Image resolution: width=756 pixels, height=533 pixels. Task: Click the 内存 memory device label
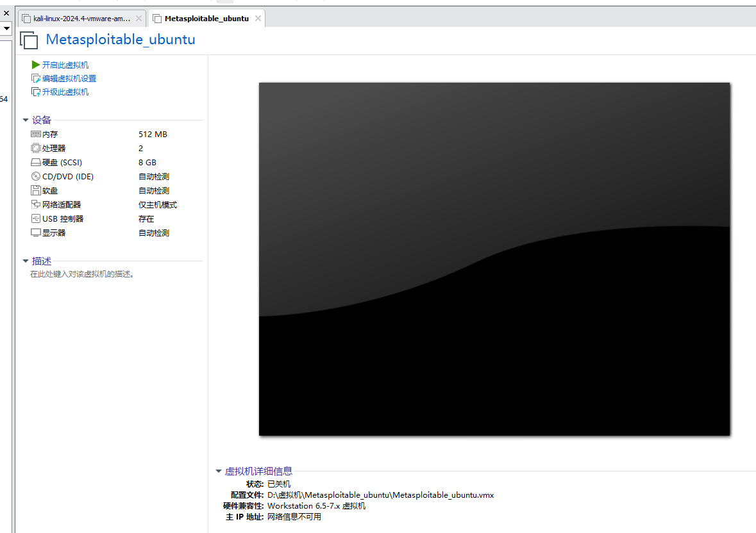49,135
